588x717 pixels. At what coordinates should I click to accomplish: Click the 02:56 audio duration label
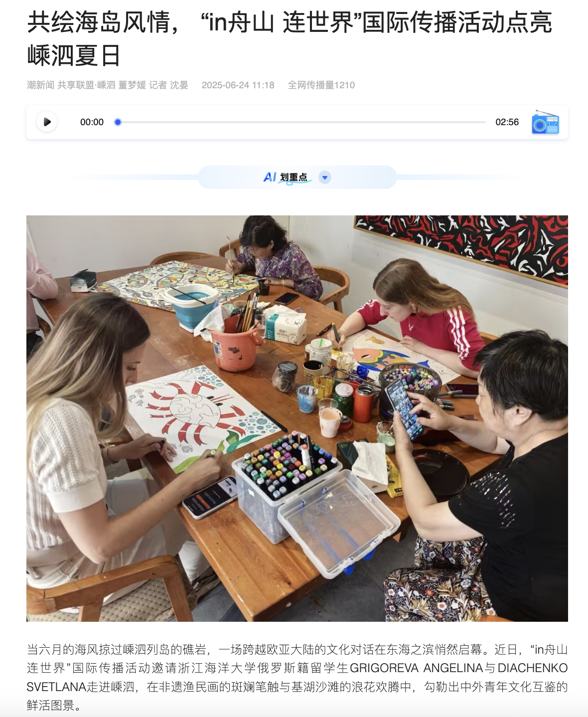click(507, 122)
